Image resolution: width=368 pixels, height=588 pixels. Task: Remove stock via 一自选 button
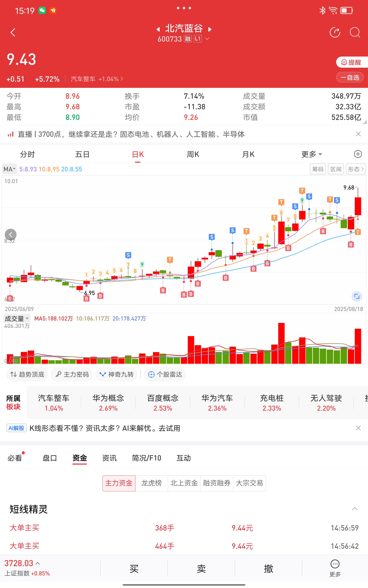[x=350, y=77]
